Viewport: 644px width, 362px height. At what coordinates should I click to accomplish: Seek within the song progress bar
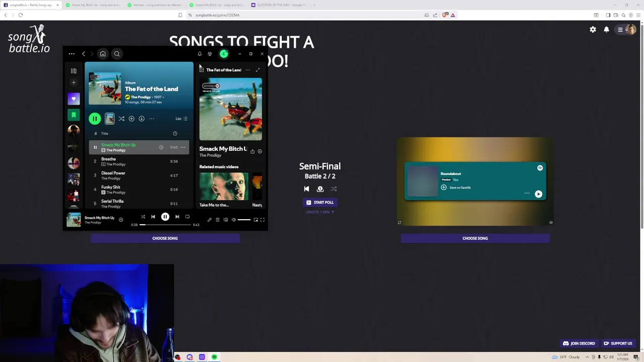166,225
